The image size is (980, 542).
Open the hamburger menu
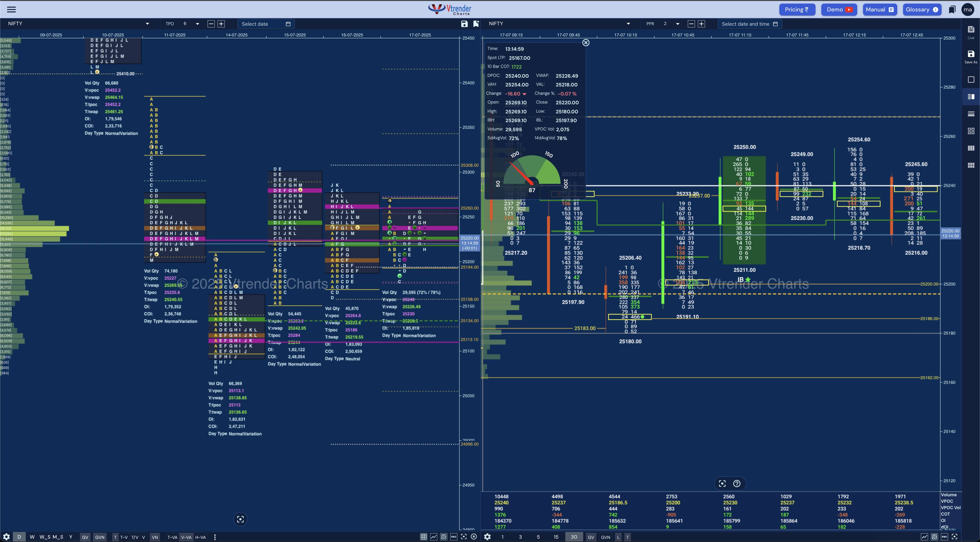(11, 10)
